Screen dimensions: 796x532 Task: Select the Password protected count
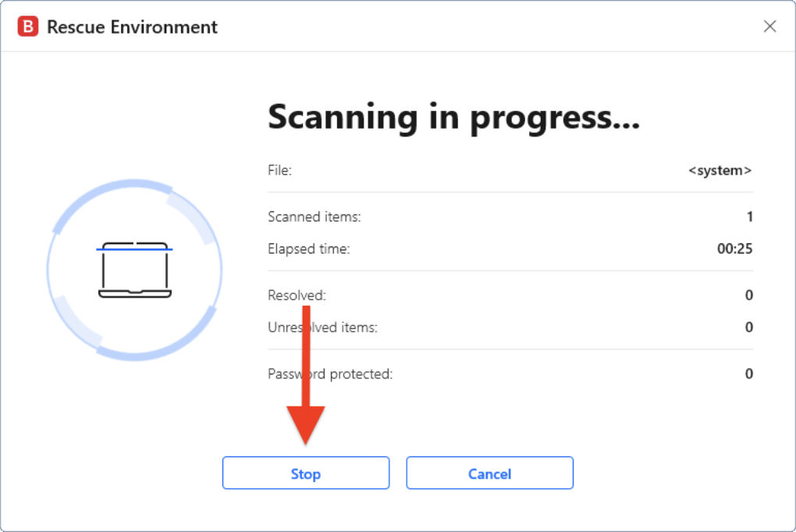point(748,374)
